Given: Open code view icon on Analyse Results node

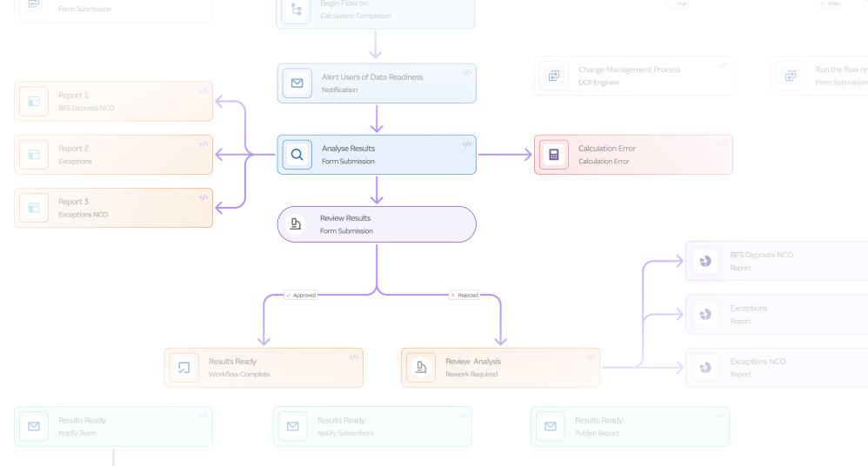Looking at the screenshot, I should click(x=467, y=144).
